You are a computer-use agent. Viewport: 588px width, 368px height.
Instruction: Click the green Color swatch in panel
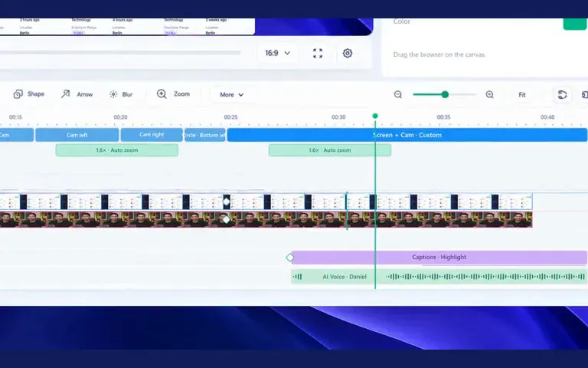coord(575,23)
